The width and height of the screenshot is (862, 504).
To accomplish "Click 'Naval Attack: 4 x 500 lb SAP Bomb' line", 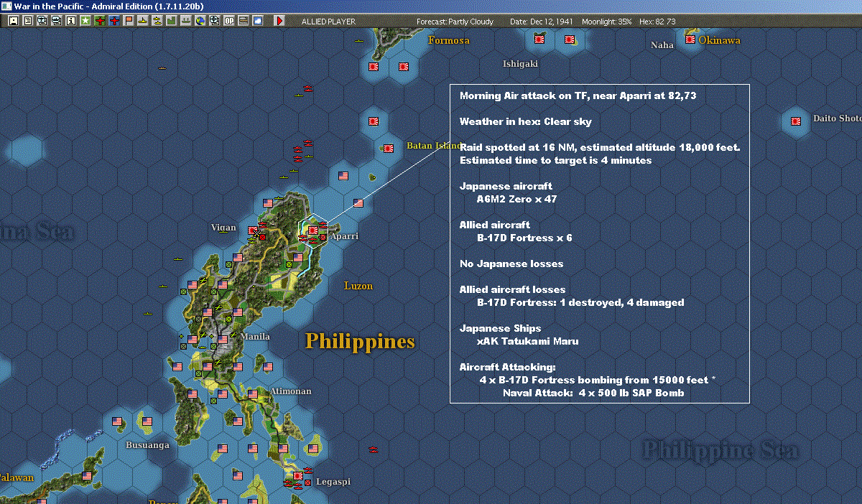I will click(x=593, y=393).
